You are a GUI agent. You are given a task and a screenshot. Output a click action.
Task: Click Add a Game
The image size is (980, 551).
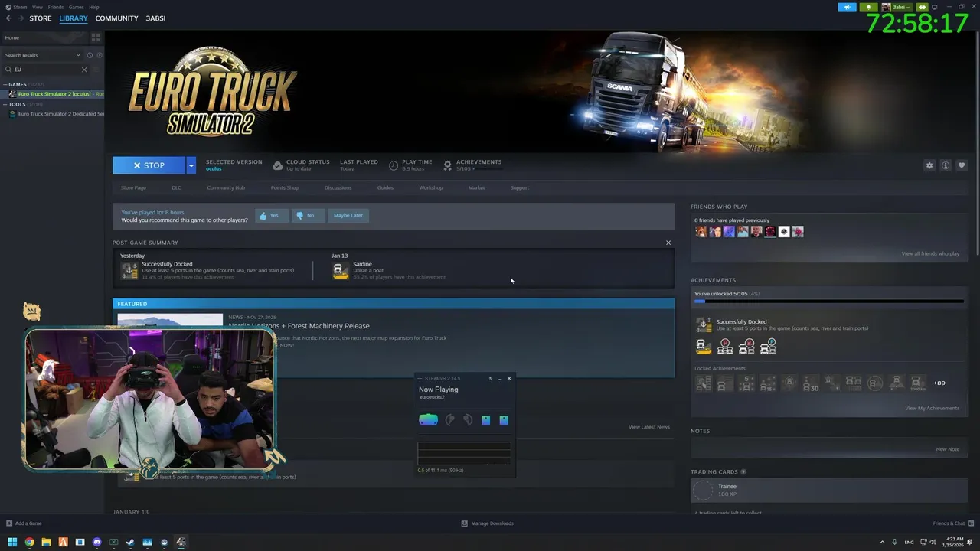tap(24, 523)
